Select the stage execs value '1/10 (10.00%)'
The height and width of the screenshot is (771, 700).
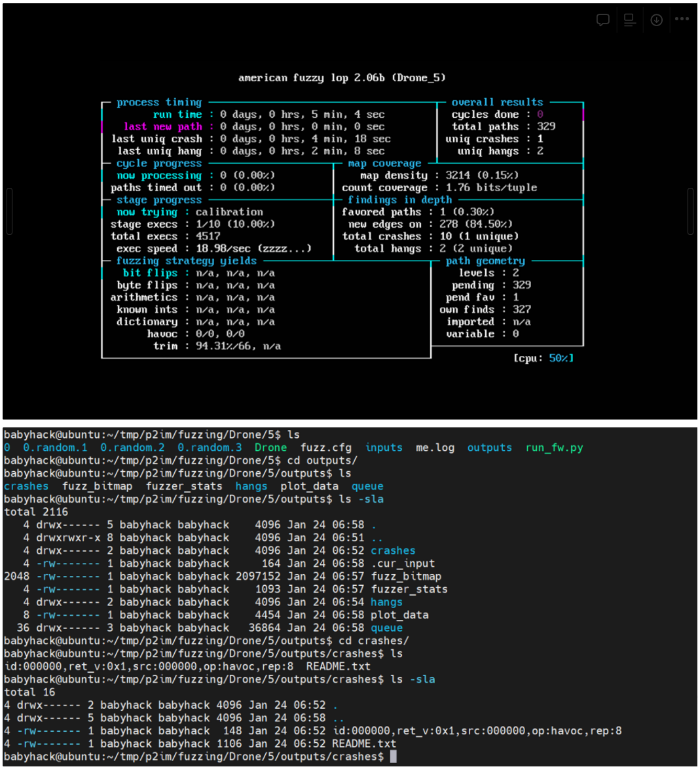[x=235, y=224]
